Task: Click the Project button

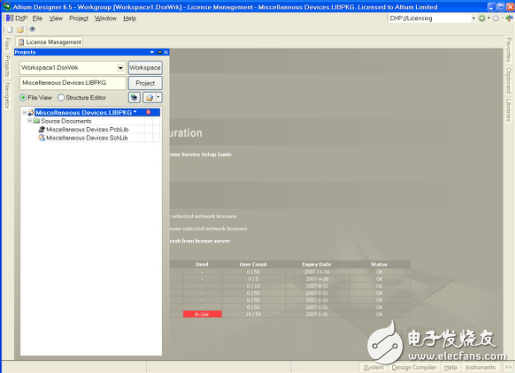Action: pyautogui.click(x=145, y=83)
